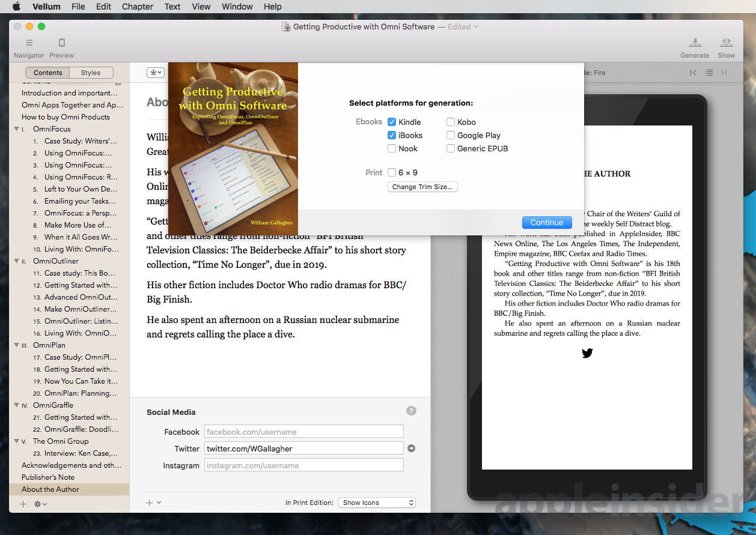Open the Chapter menu
This screenshot has height=535, width=756.
138,7
